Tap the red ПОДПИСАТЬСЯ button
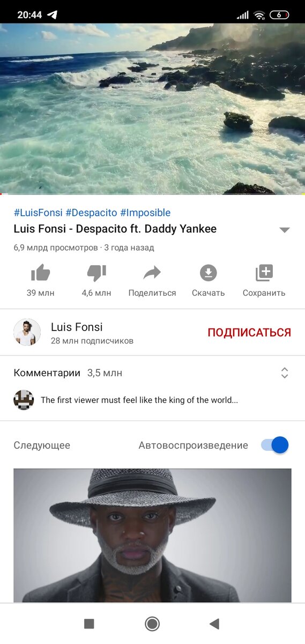The image size is (305, 644). click(x=249, y=332)
